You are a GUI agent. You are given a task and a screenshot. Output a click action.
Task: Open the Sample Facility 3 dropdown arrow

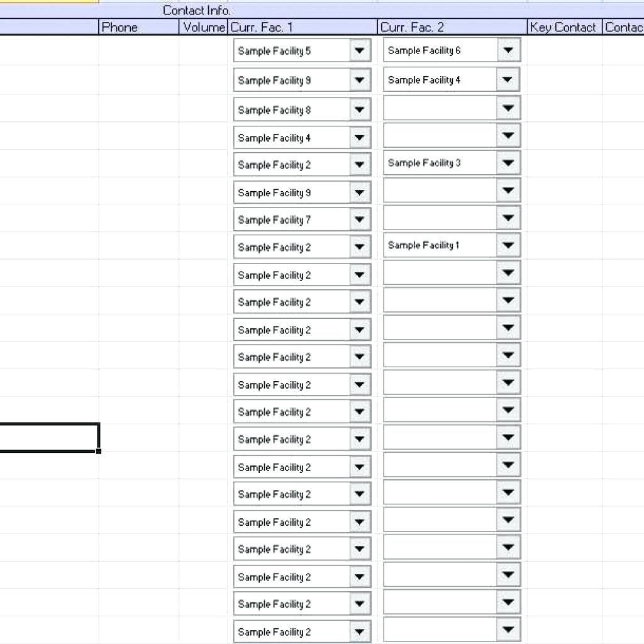(x=508, y=163)
